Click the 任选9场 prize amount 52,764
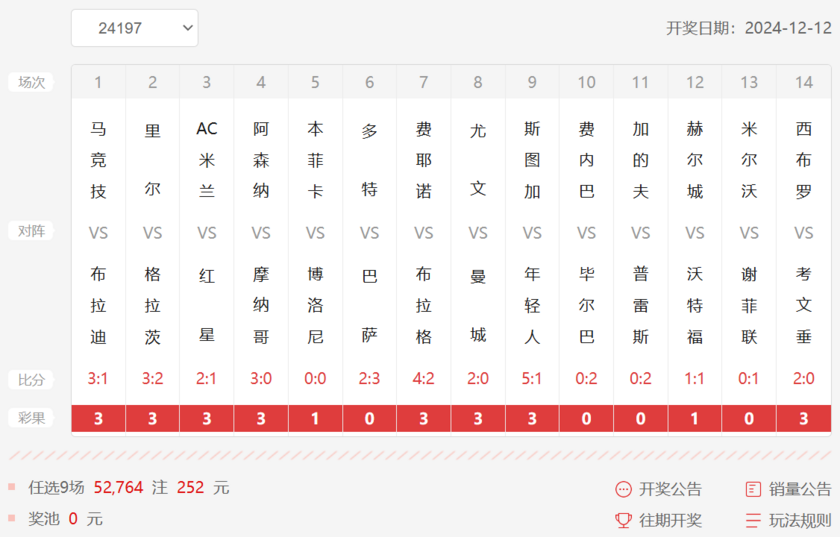Image resolution: width=840 pixels, height=537 pixels. pyautogui.click(x=119, y=487)
